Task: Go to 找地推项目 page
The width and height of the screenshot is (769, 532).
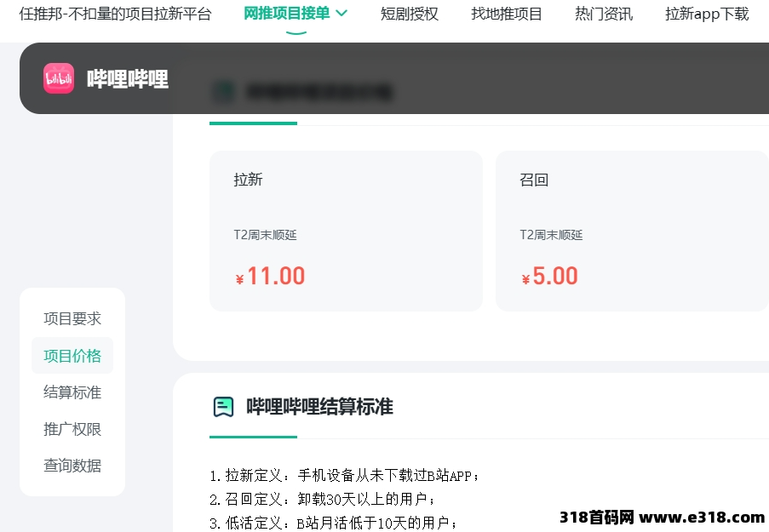Action: [507, 14]
